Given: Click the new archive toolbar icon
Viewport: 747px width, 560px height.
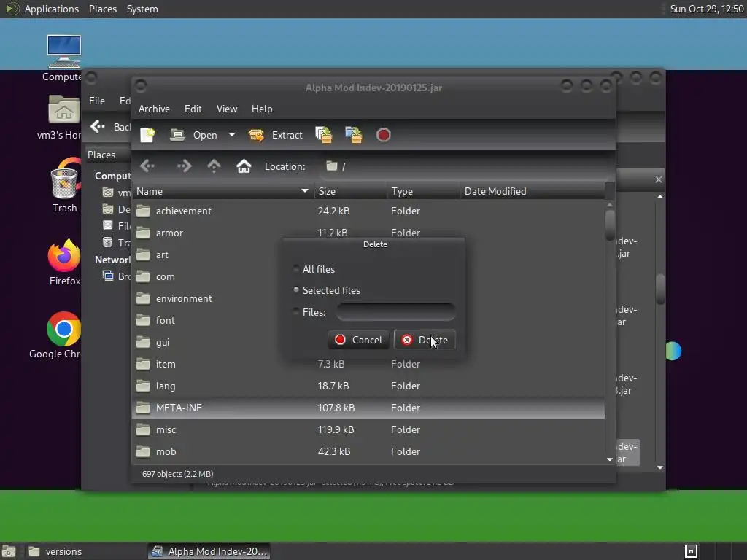Looking at the screenshot, I should (147, 135).
